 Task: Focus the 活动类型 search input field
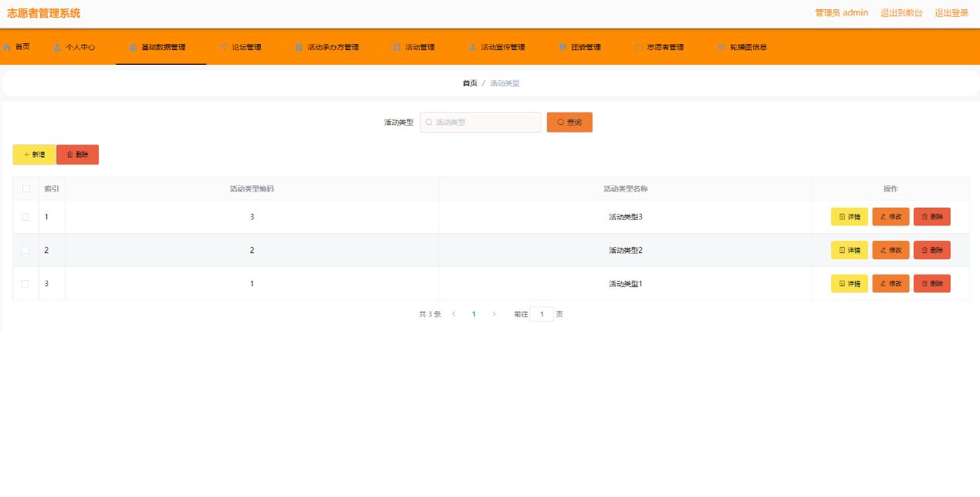pyautogui.click(x=481, y=122)
